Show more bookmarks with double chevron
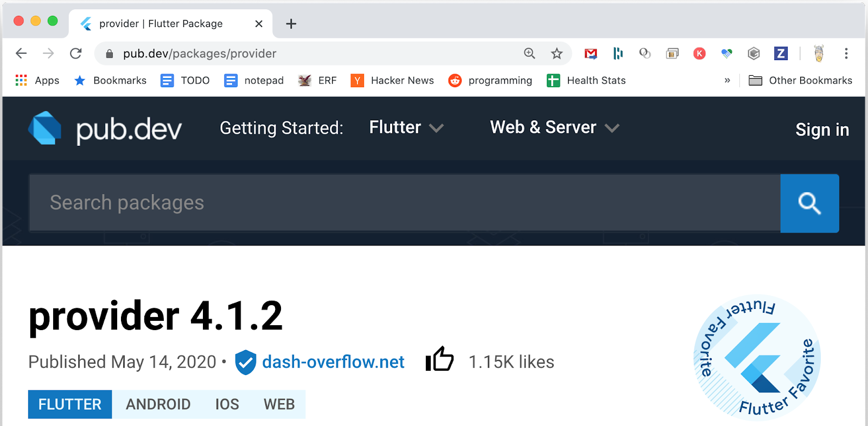Screen dimensions: 868x426 [x=727, y=80]
